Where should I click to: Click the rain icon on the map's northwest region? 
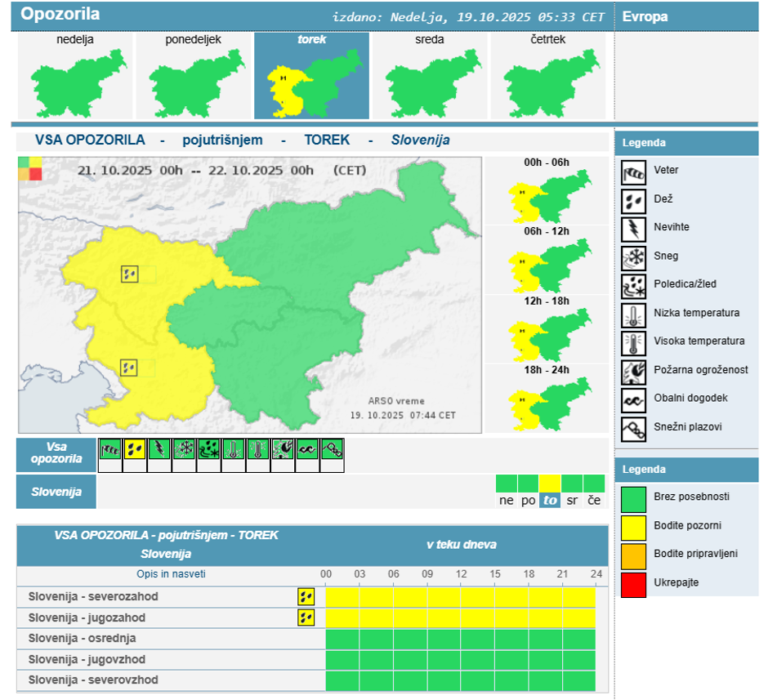129,274
